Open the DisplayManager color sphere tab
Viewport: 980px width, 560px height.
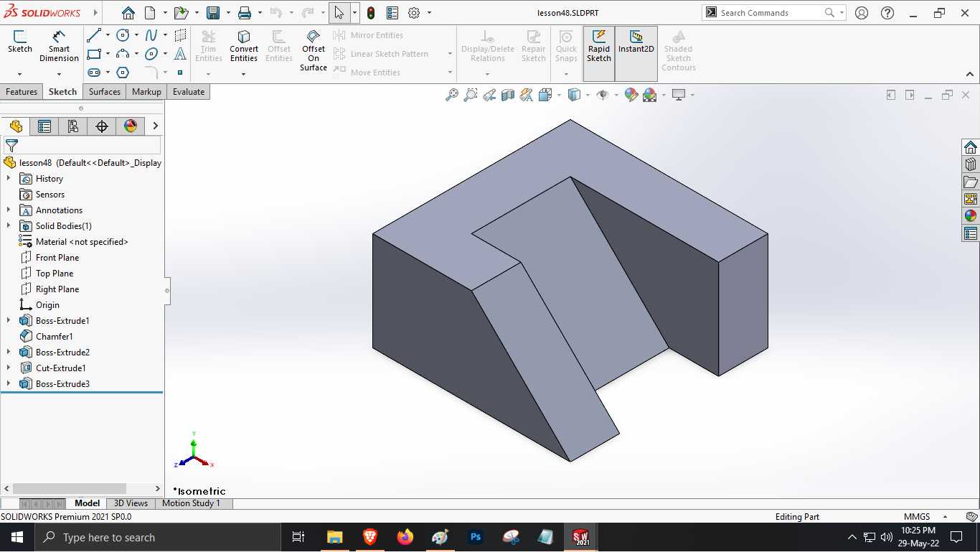(x=131, y=126)
